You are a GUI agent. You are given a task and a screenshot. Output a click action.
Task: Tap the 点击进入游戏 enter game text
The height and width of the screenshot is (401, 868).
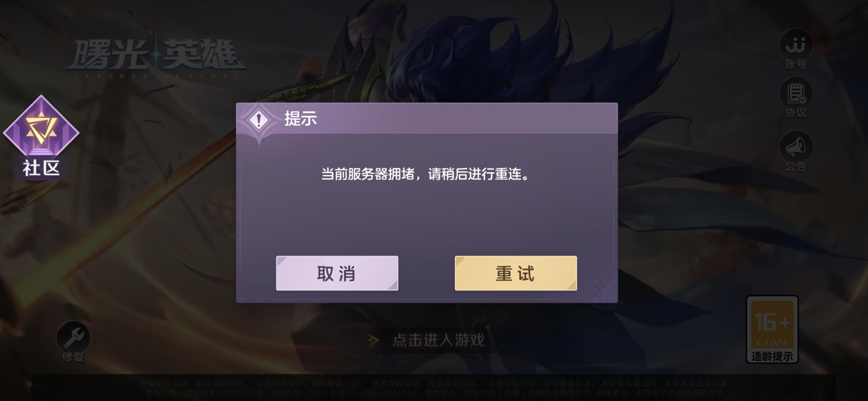point(438,340)
